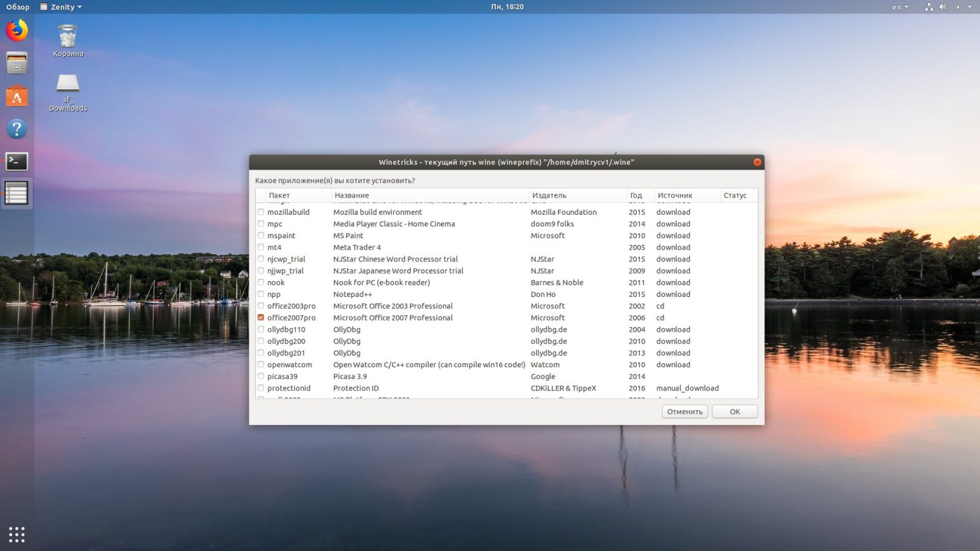The height and width of the screenshot is (551, 980).
Task: Open the sf_Downloads drive desktop icon
Action: point(67,93)
